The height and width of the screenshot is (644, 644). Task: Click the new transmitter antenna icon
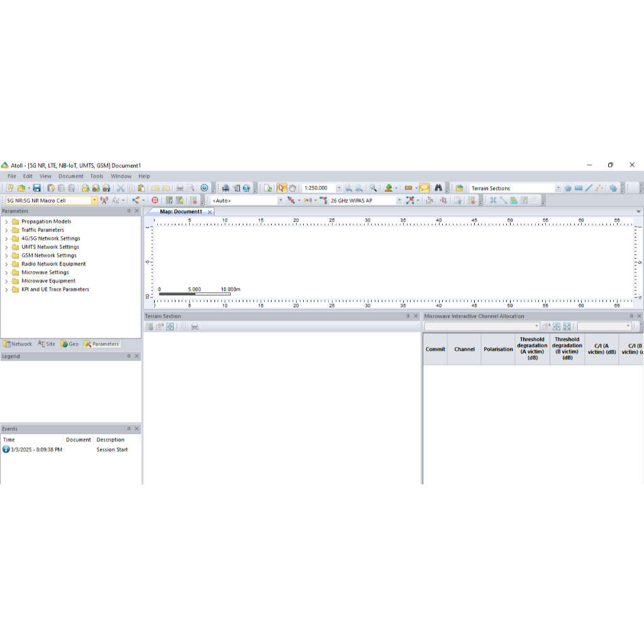point(104,201)
